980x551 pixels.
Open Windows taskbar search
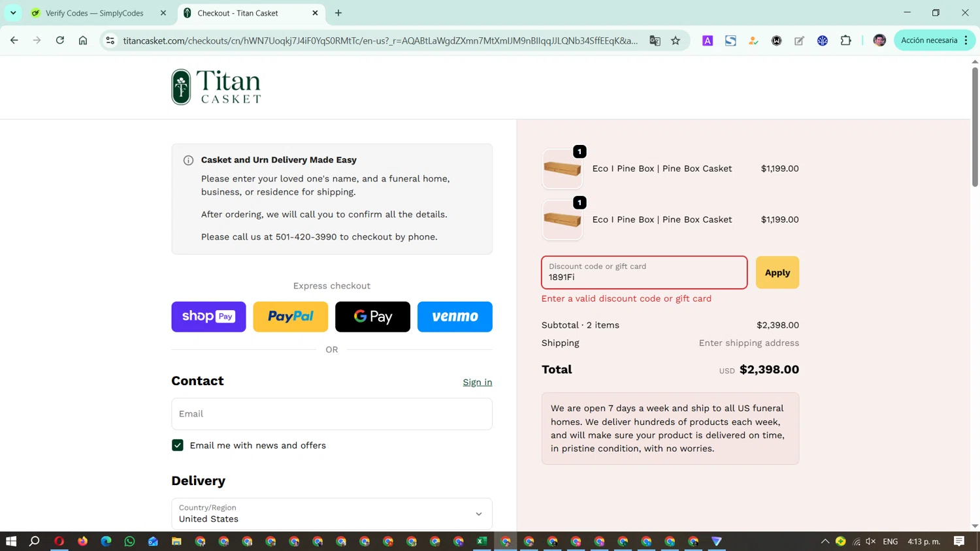35,541
